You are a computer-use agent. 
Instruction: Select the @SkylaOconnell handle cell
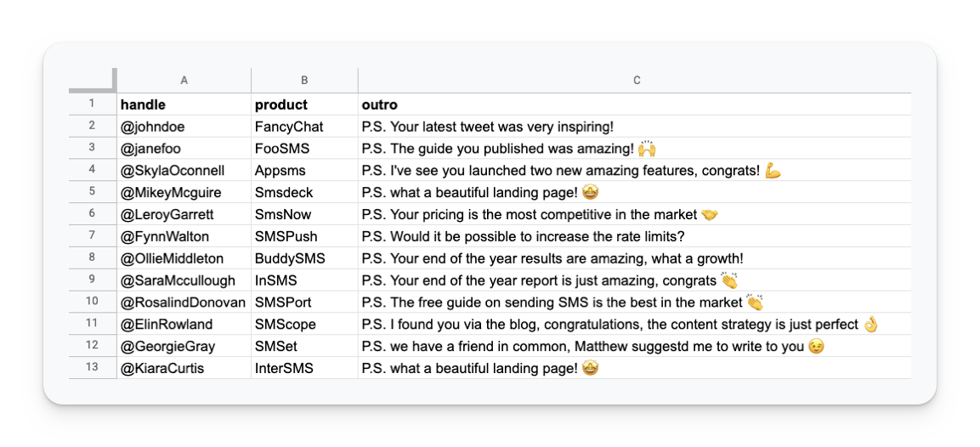[x=184, y=170]
